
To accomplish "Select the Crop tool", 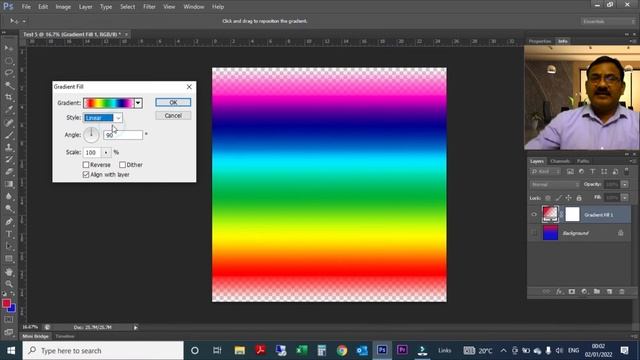I will point(9,98).
